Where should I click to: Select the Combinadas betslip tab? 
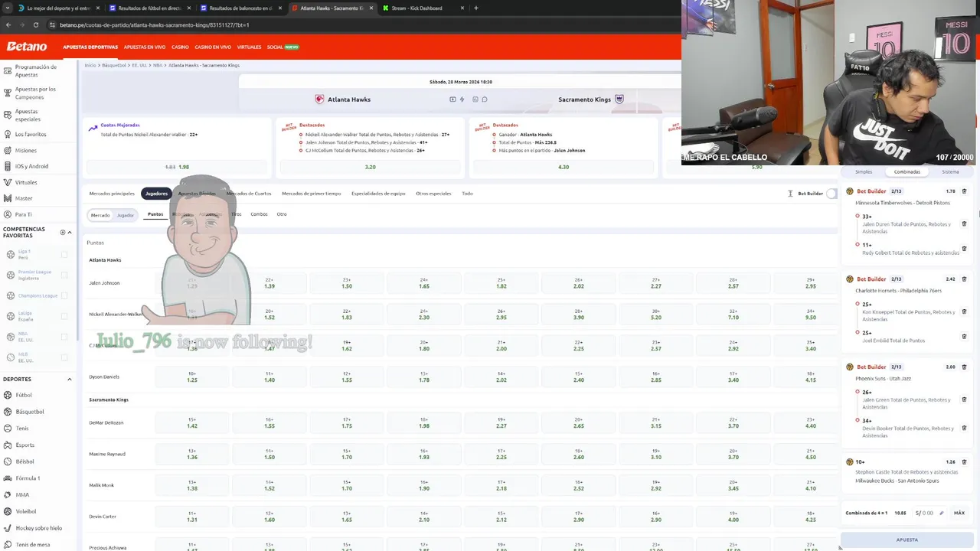pyautogui.click(x=907, y=172)
